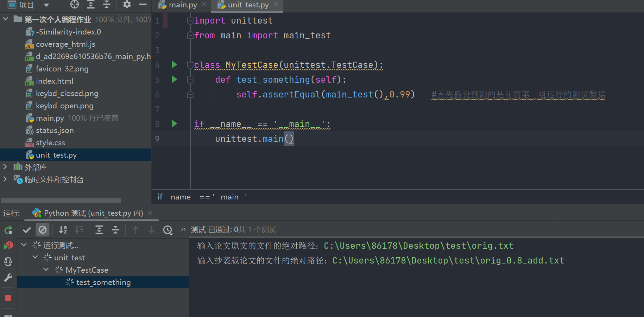Open -Similarity-index.0 in project tree
644x317 pixels.
pos(68,32)
